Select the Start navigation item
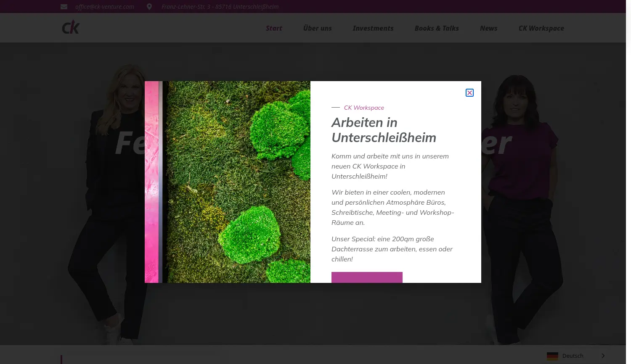This screenshot has height=364, width=631. [x=274, y=28]
